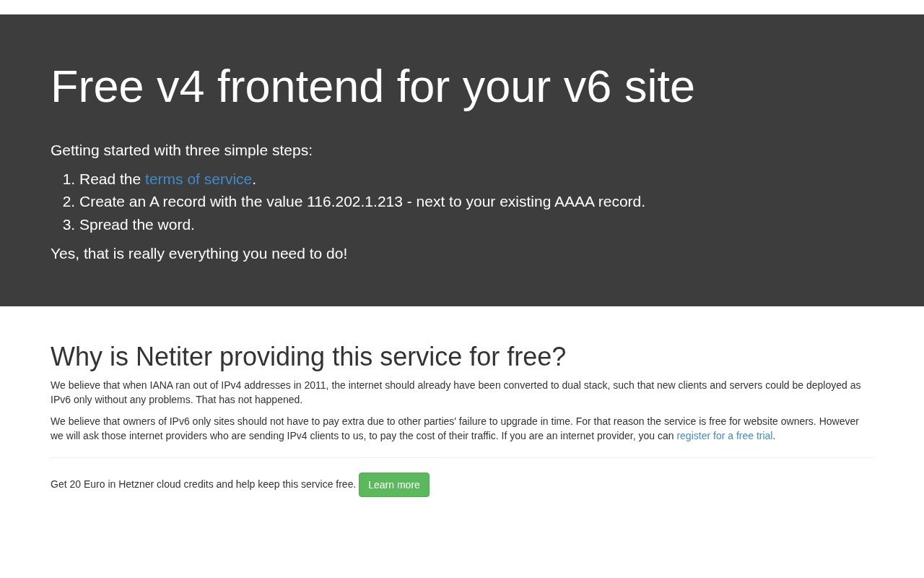The height and width of the screenshot is (578, 924).
Task: Click the year '2011' in the first paragraph
Action: pyautogui.click(x=315, y=385)
